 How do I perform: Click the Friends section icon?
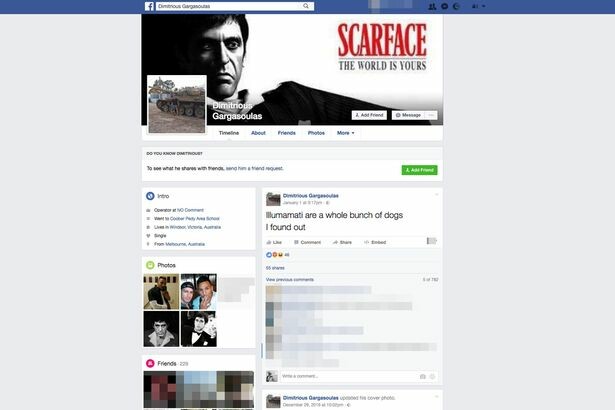[150, 363]
